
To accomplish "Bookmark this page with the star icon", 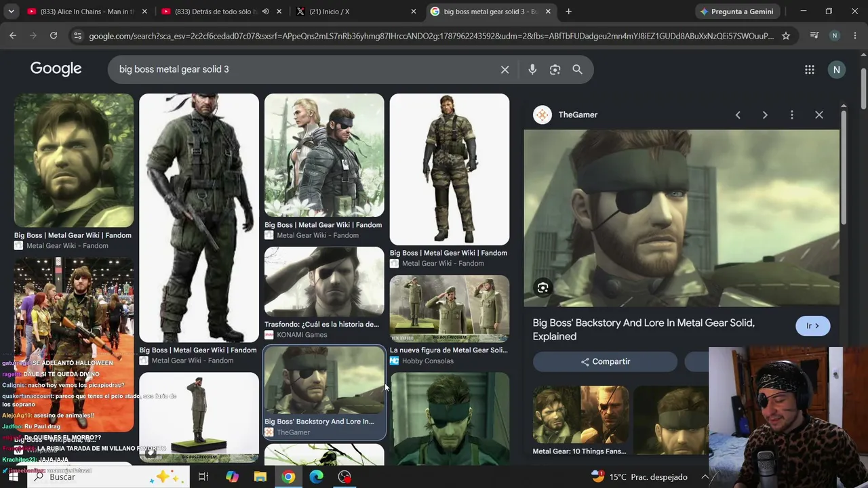I will (786, 36).
